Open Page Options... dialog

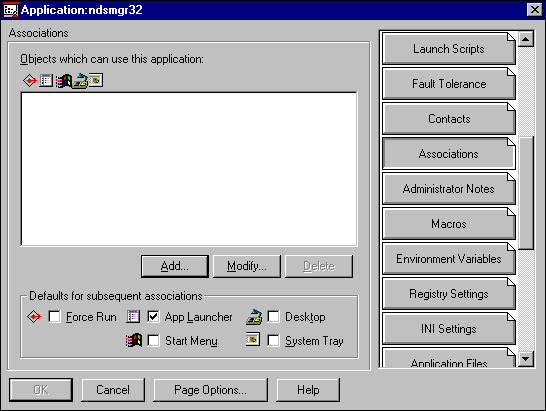point(210,390)
